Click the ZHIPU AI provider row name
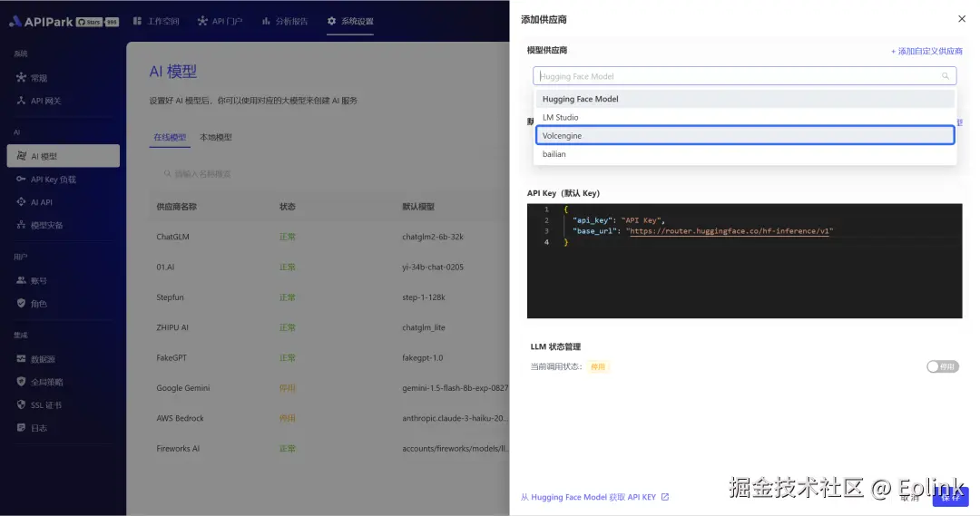 [171, 327]
